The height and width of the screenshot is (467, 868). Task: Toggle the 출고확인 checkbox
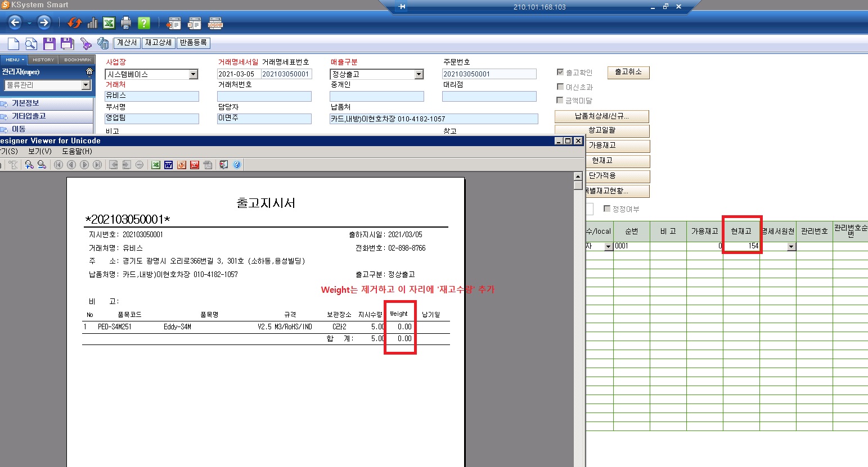pos(560,72)
